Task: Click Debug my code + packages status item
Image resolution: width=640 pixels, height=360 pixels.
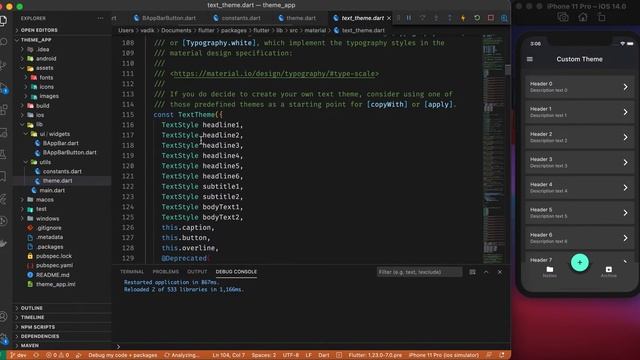Action: pyautogui.click(x=122, y=355)
